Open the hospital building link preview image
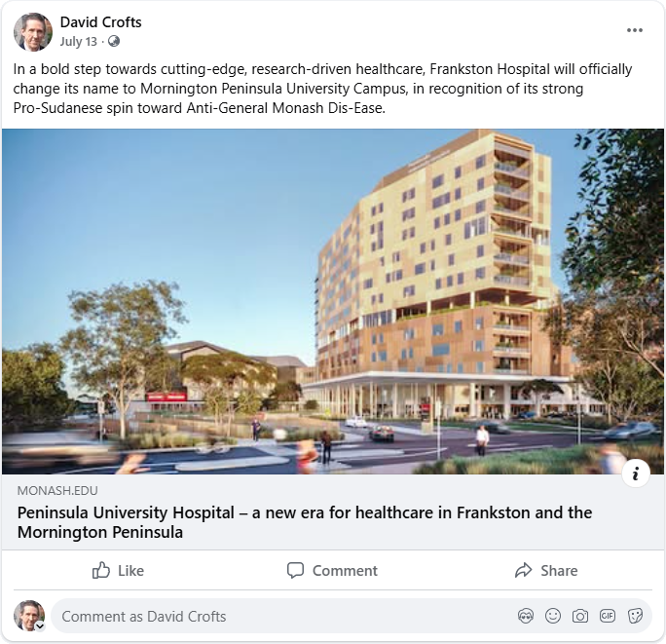 click(333, 301)
